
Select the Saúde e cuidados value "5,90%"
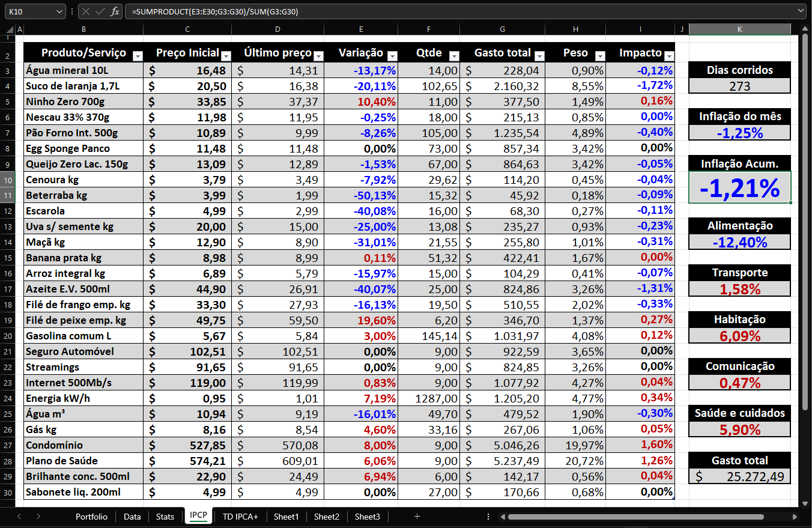click(739, 429)
